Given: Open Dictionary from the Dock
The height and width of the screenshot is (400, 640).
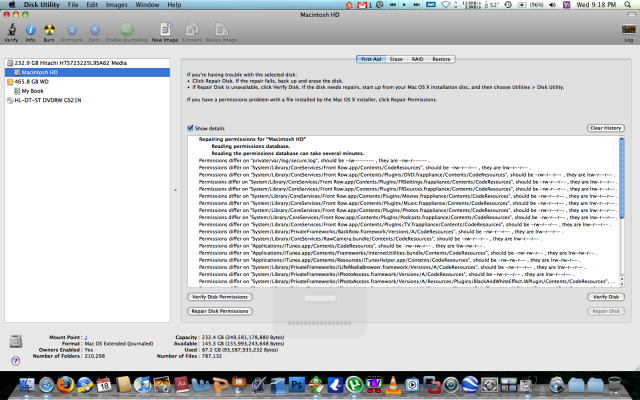Looking at the screenshot, I should point(181,384).
